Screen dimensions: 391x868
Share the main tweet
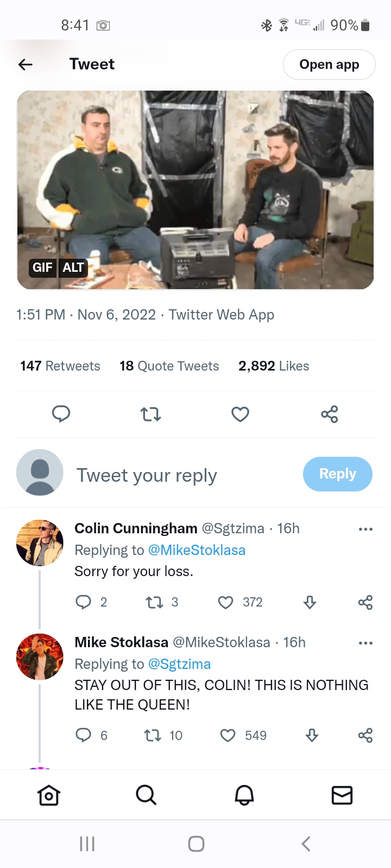330,414
